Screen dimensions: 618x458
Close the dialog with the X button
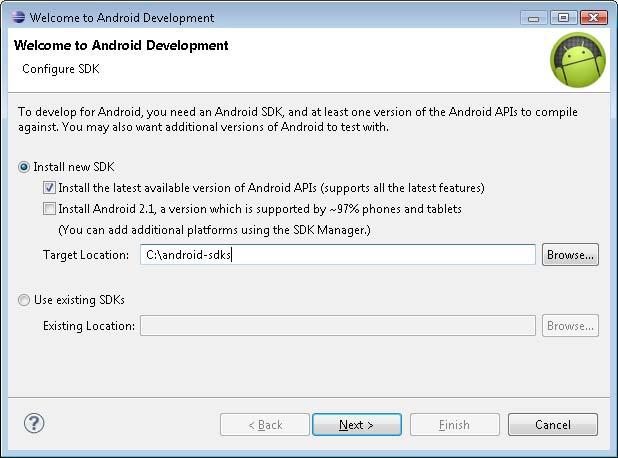click(x=593, y=18)
